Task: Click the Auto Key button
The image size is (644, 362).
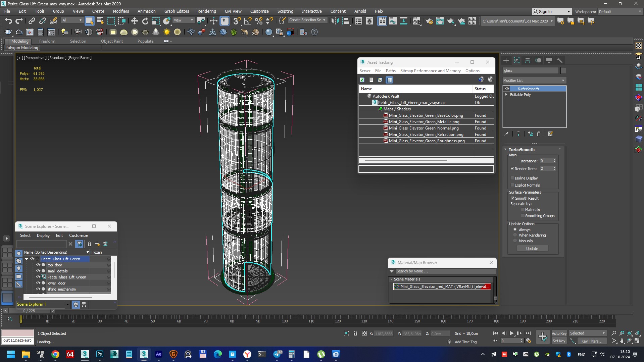Action: point(559,333)
